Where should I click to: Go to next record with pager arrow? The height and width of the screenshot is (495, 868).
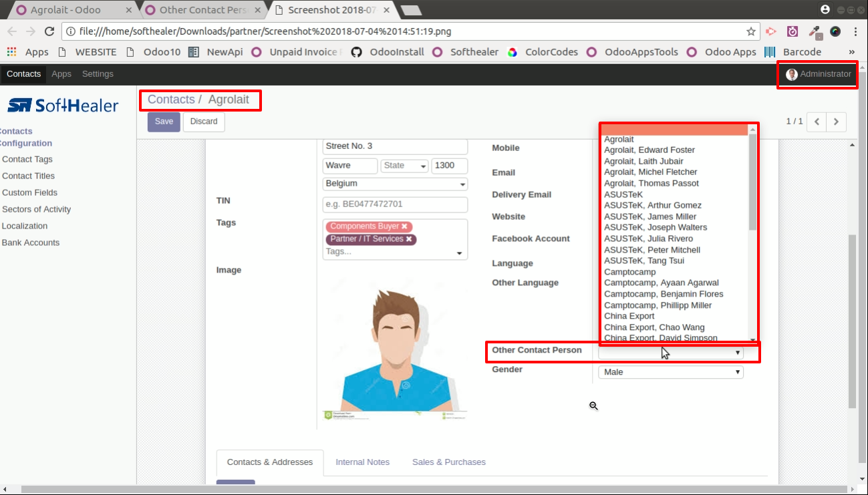pyautogui.click(x=837, y=122)
